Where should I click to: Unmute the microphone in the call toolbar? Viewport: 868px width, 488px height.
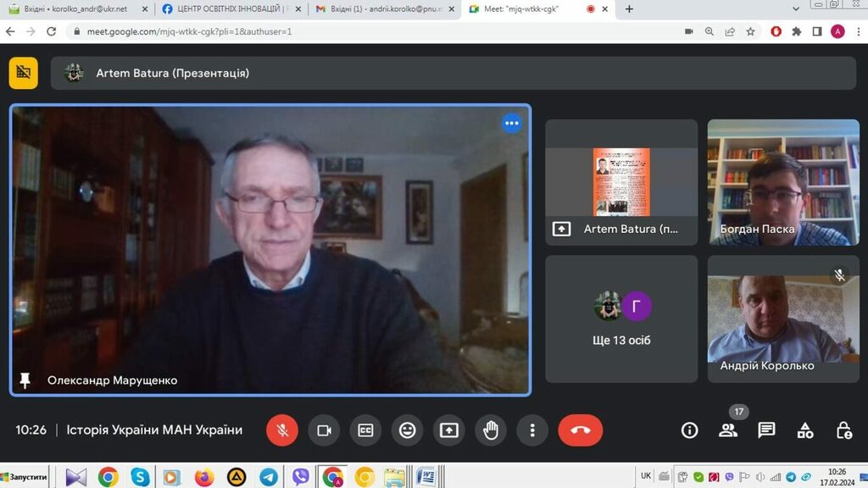[282, 430]
